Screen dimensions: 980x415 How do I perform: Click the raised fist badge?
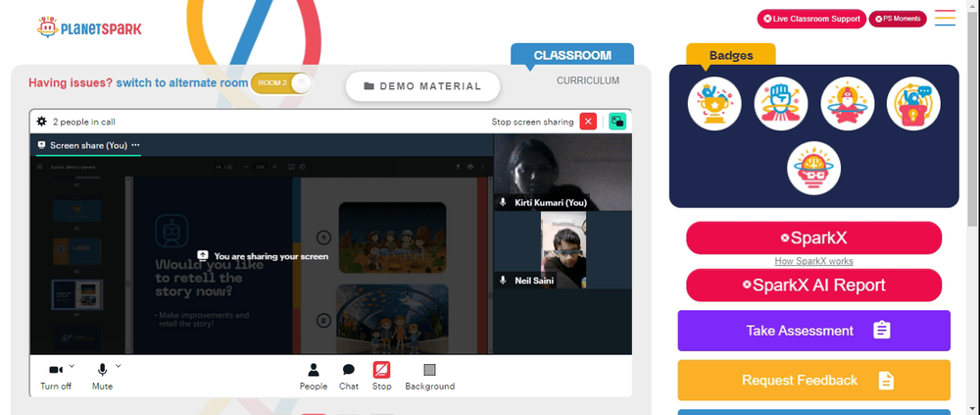click(x=781, y=104)
